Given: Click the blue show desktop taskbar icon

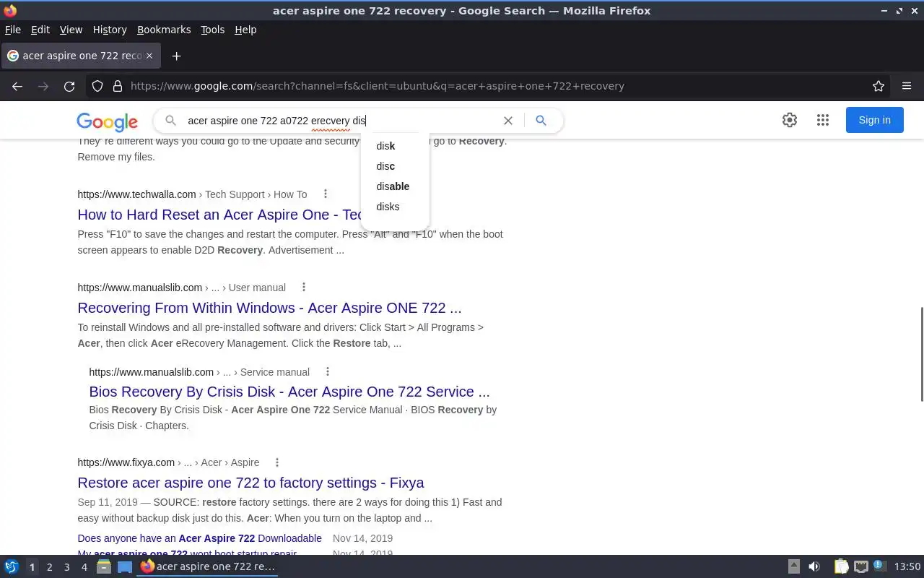Looking at the screenshot, I should tap(125, 566).
